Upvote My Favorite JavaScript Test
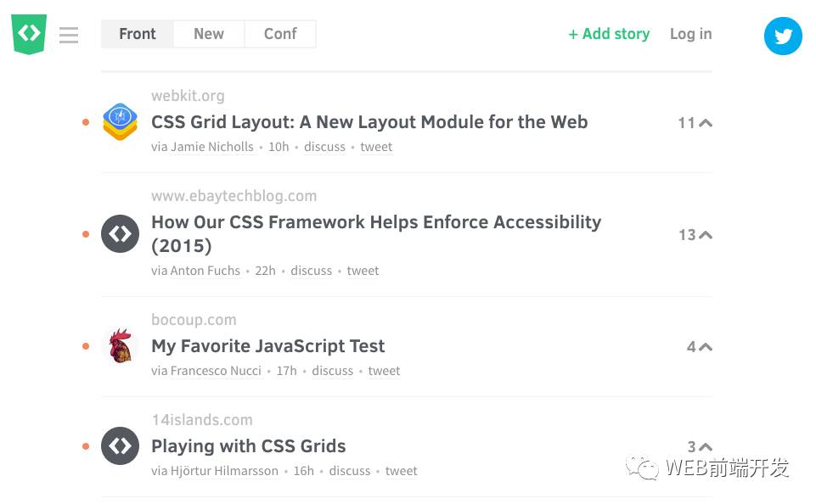This screenshot has height=504, width=816. pyautogui.click(x=705, y=347)
